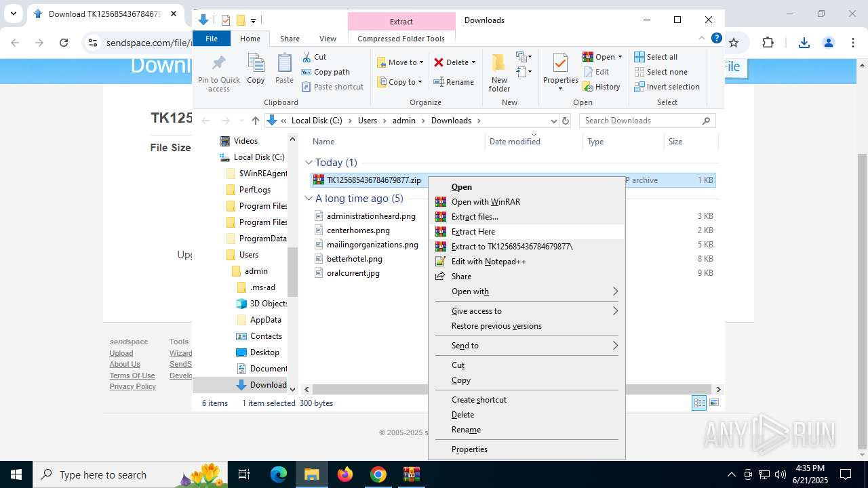This screenshot has width=868, height=488.
Task: Open the ribbon Open dropdown
Action: pos(603,57)
